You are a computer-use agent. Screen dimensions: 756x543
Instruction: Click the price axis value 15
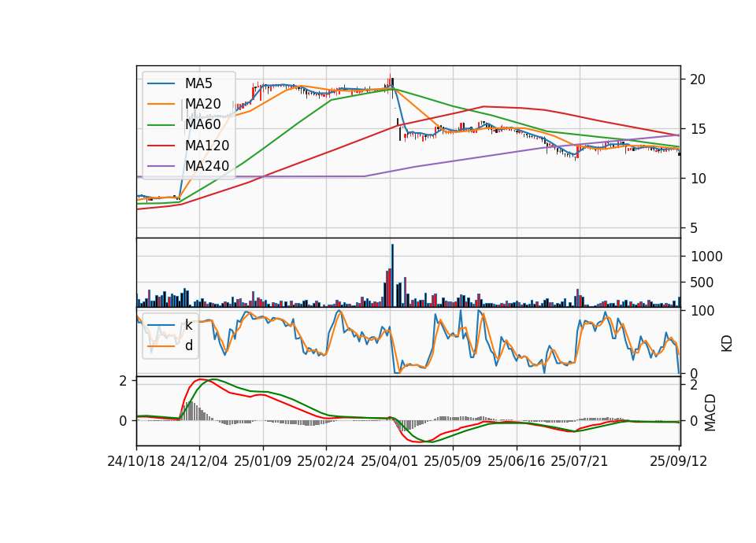698,129
